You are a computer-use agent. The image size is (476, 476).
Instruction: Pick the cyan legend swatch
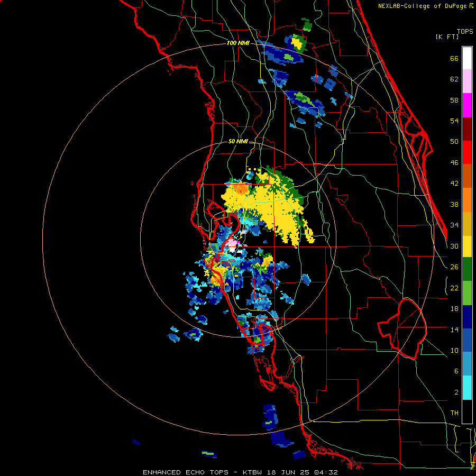(467, 388)
